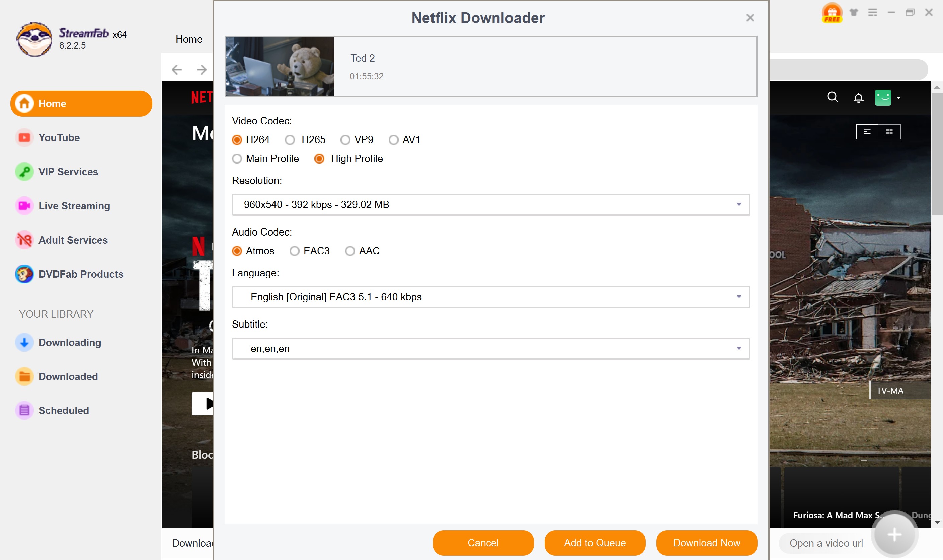The width and height of the screenshot is (943, 560).
Task: Click the scrollbar down arrow
Action: (x=937, y=522)
